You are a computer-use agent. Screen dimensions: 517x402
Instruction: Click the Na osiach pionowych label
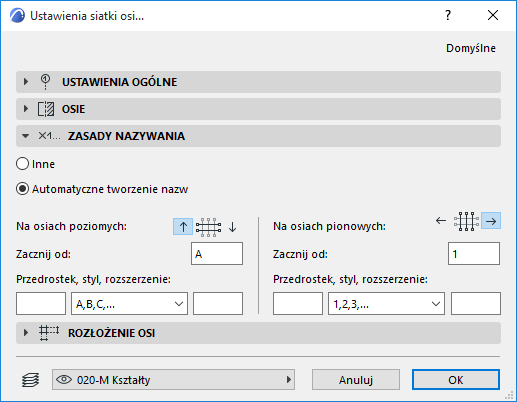click(x=329, y=226)
